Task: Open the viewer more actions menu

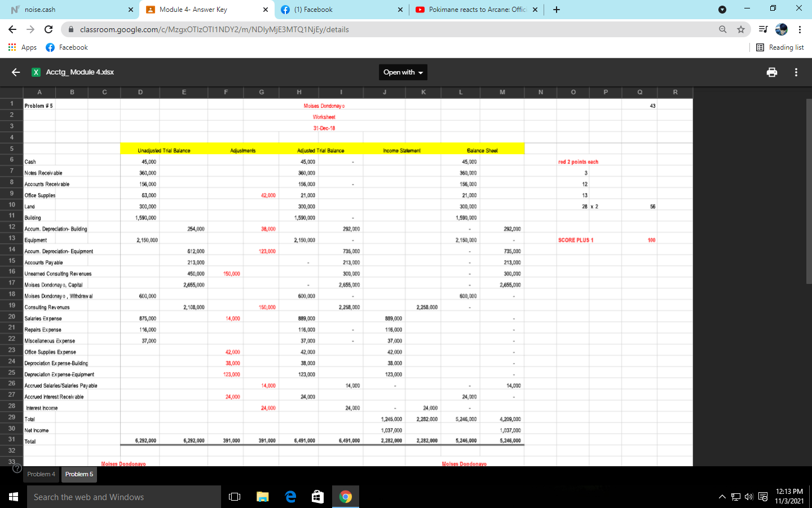Action: pos(796,72)
